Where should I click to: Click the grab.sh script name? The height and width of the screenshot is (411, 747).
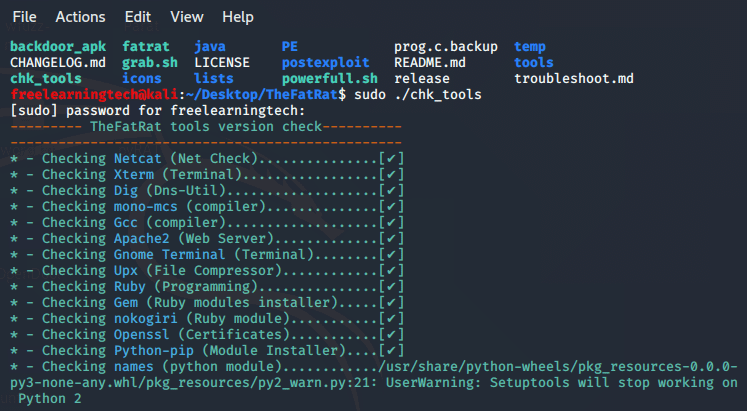point(150,62)
